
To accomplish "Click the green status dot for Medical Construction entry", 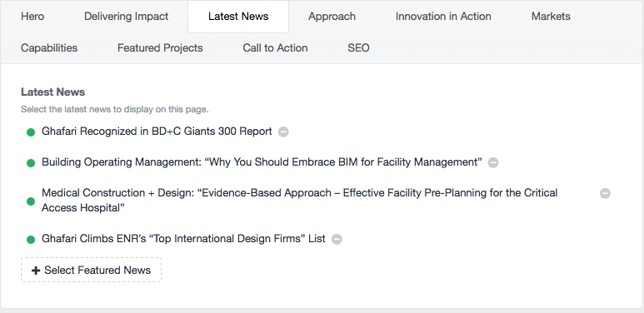I will [x=31, y=201].
